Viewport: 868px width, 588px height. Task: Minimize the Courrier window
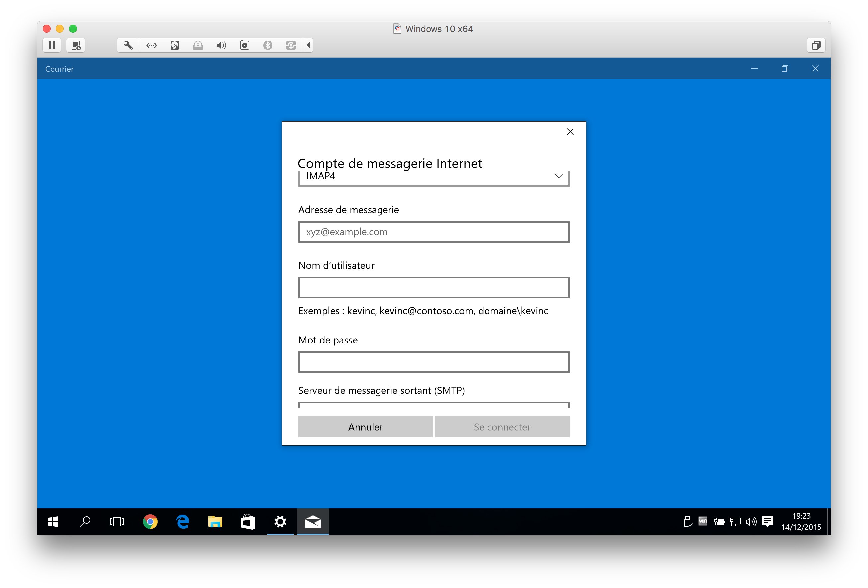click(x=754, y=69)
